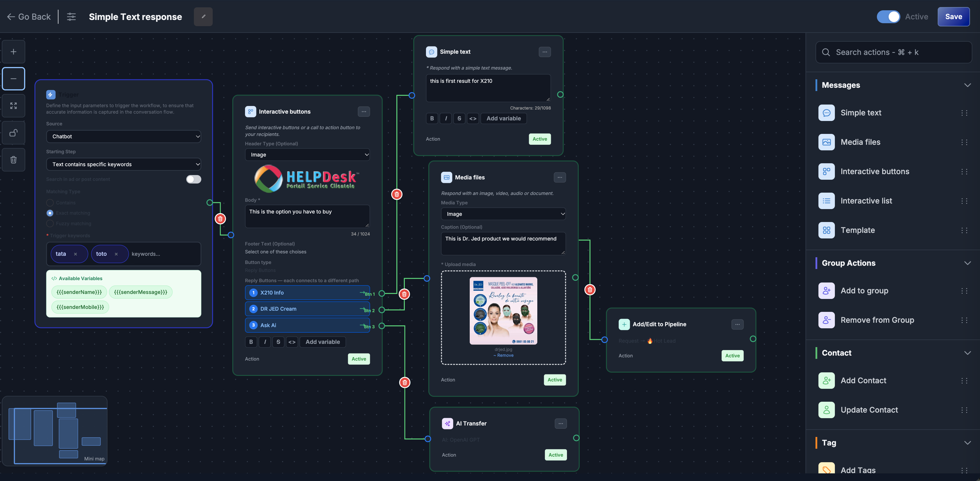Select the Ask Ai reply button
The width and height of the screenshot is (980, 481).
click(x=307, y=325)
